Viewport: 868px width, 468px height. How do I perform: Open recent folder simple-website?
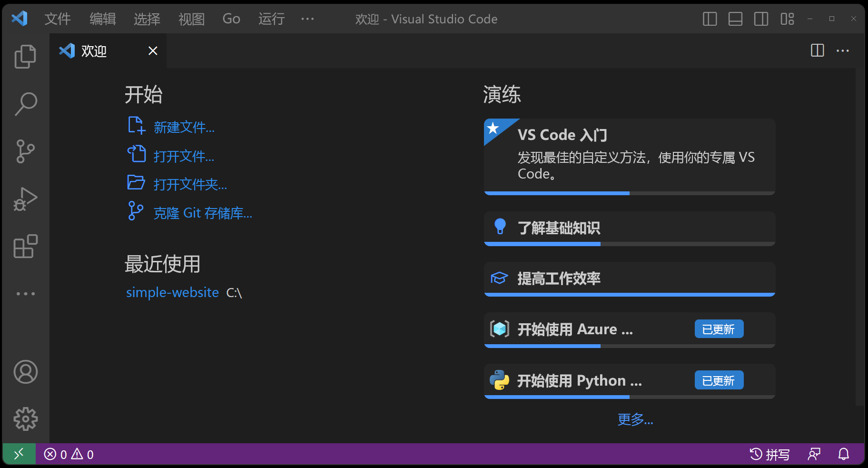click(172, 292)
